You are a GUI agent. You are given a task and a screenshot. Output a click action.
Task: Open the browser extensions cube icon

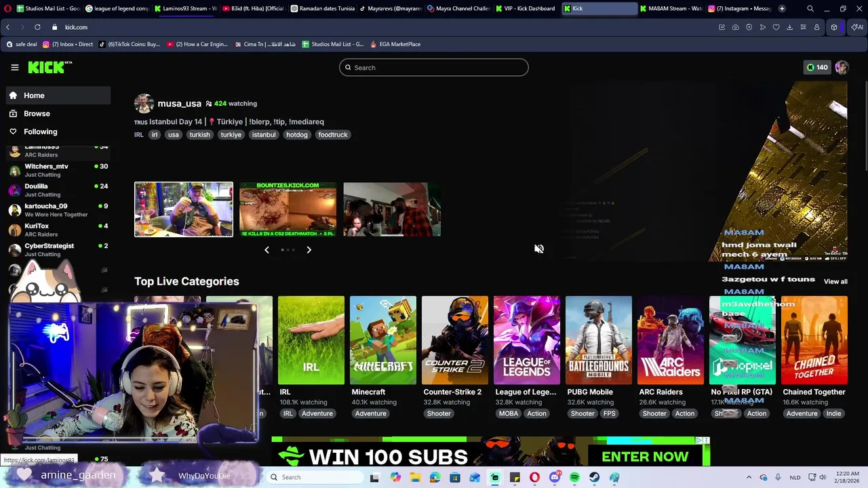point(834,27)
